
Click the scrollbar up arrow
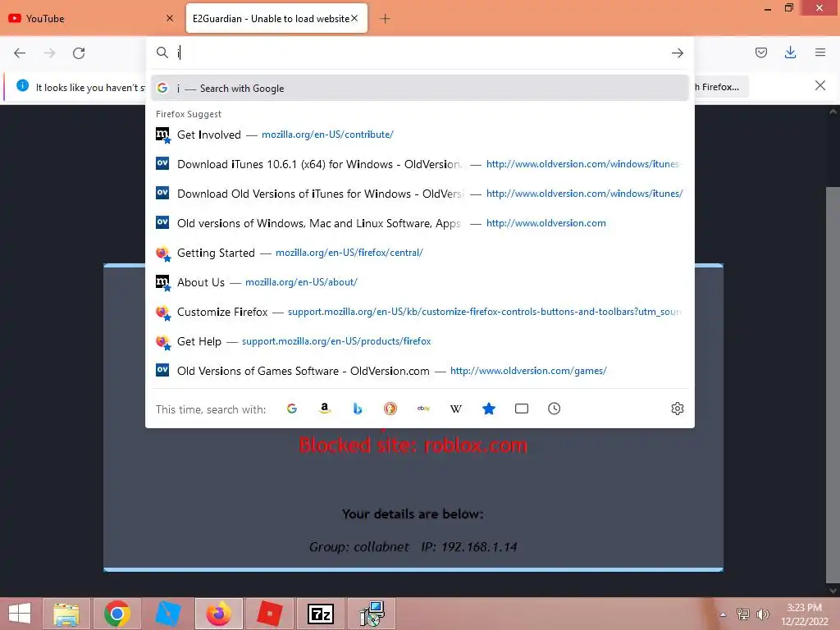(x=833, y=112)
